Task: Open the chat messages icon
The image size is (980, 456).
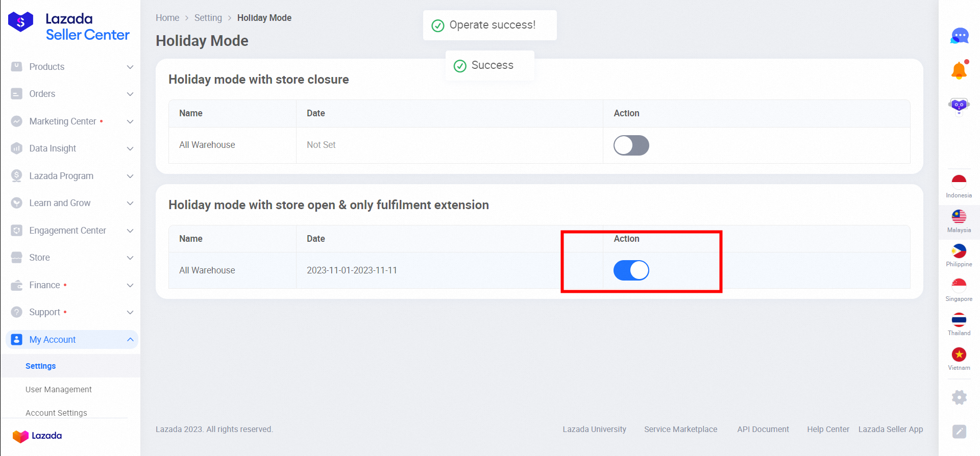Action: click(x=959, y=36)
